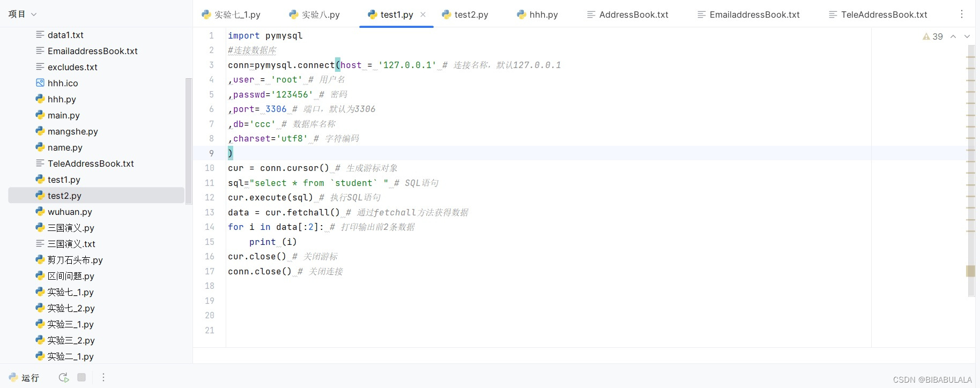This screenshot has width=980, height=388.
Task: Click the Python icon beside wuhuan.py
Action: click(x=40, y=211)
